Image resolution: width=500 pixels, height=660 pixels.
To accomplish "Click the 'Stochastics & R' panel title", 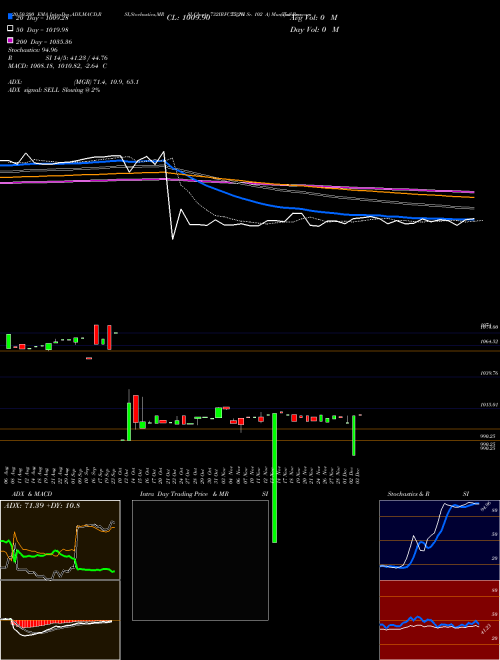I will click(x=408, y=494).
